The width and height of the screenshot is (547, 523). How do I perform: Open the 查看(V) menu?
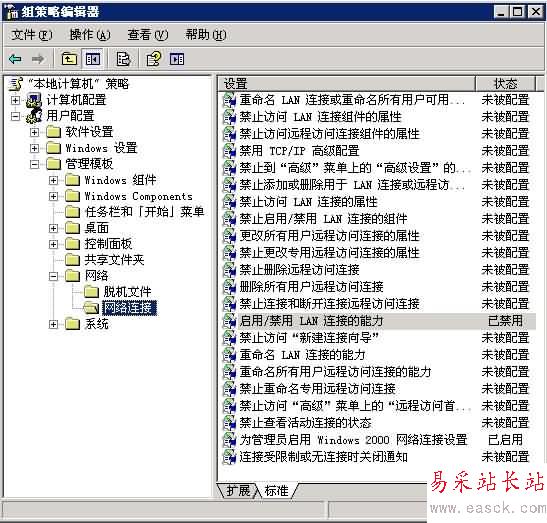148,35
